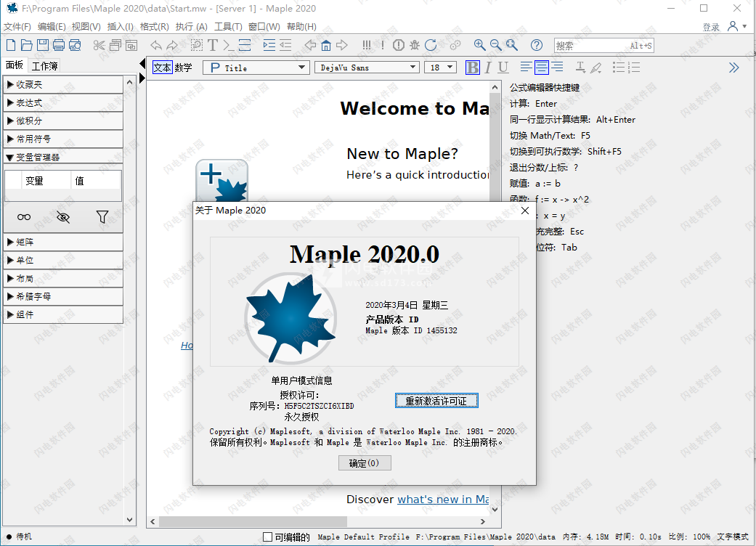Expand the 矩阵 palette

pyautogui.click(x=63, y=242)
